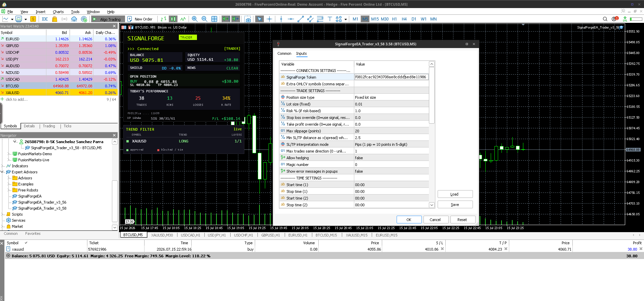This screenshot has height=301, width=644.
Task: Switch to the Common tab in dialog
Action: (x=284, y=53)
